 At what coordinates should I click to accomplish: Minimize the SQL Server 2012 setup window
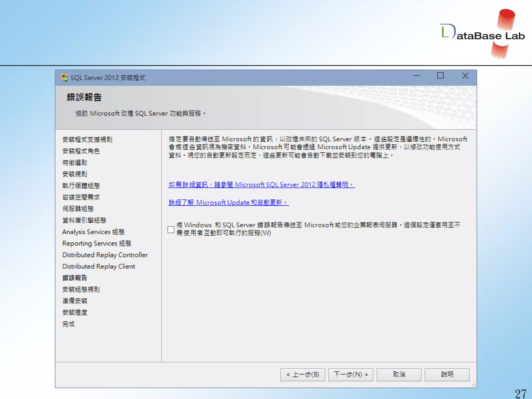[417, 76]
